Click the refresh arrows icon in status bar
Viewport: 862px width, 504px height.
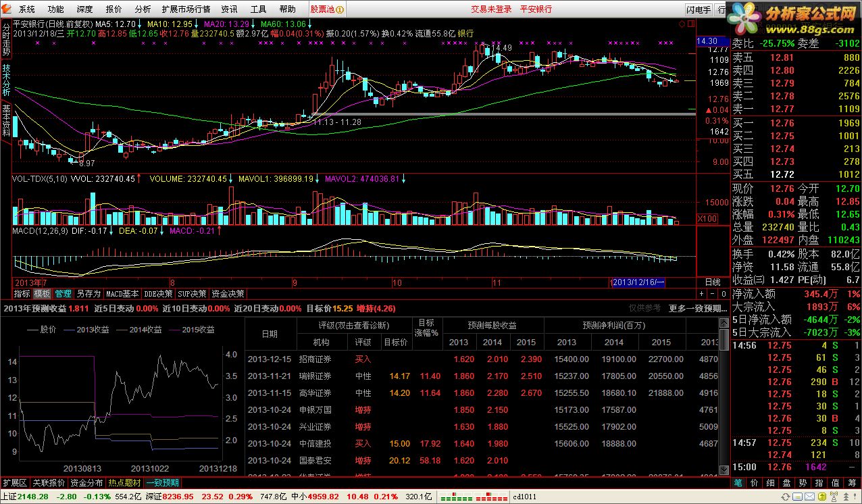pos(785,497)
